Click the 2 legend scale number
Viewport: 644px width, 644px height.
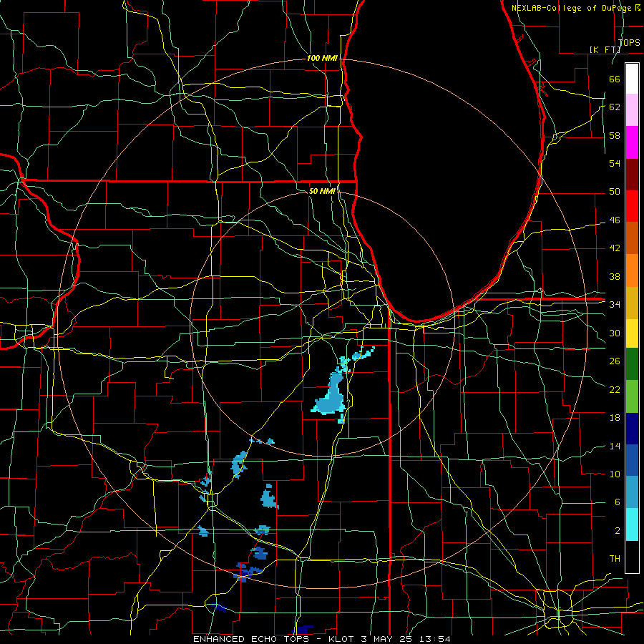pos(618,531)
